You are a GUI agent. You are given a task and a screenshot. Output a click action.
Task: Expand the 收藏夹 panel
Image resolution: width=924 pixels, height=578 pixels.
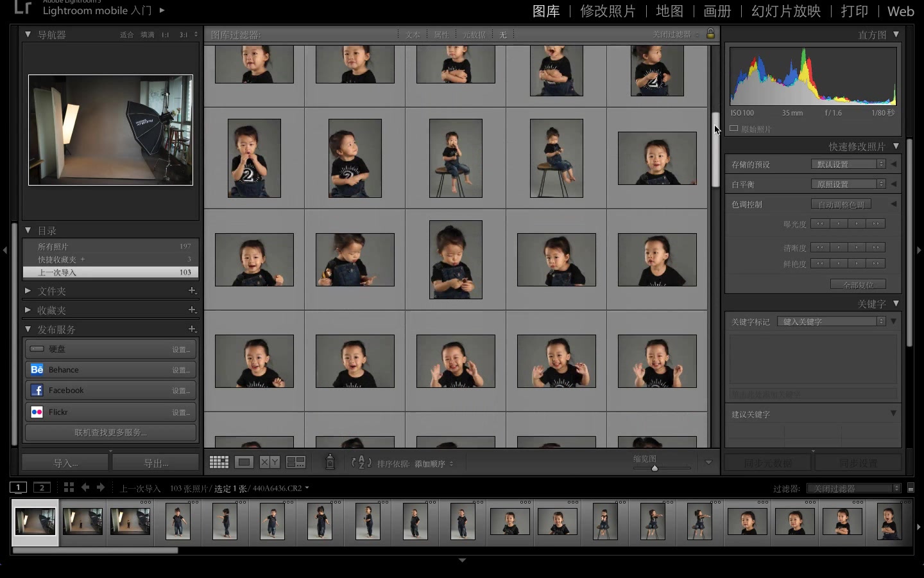28,310
